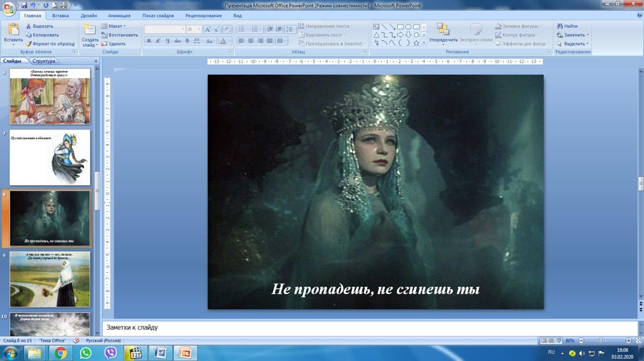The image size is (644, 361).
Task: Open Google Chrome from the taskbar
Action: tap(60, 353)
